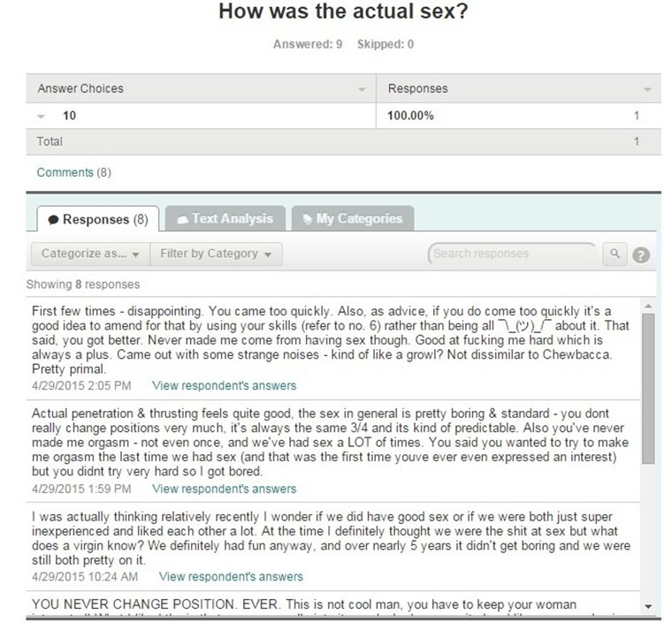672x630 pixels.
Task: Open the Comments (8) link
Action: coord(73,172)
